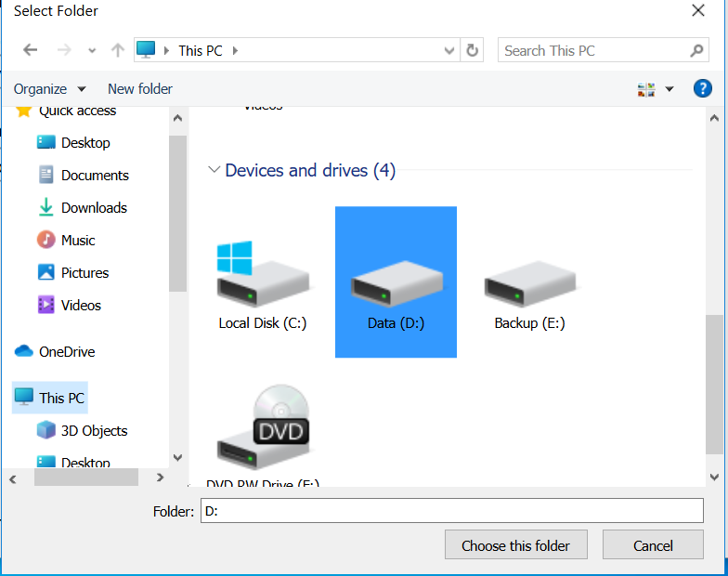Open the Help question mark icon
The image size is (728, 576).
click(702, 89)
